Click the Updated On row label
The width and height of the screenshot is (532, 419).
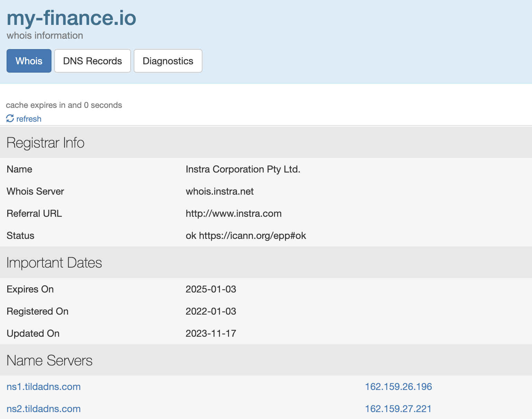pyautogui.click(x=33, y=333)
